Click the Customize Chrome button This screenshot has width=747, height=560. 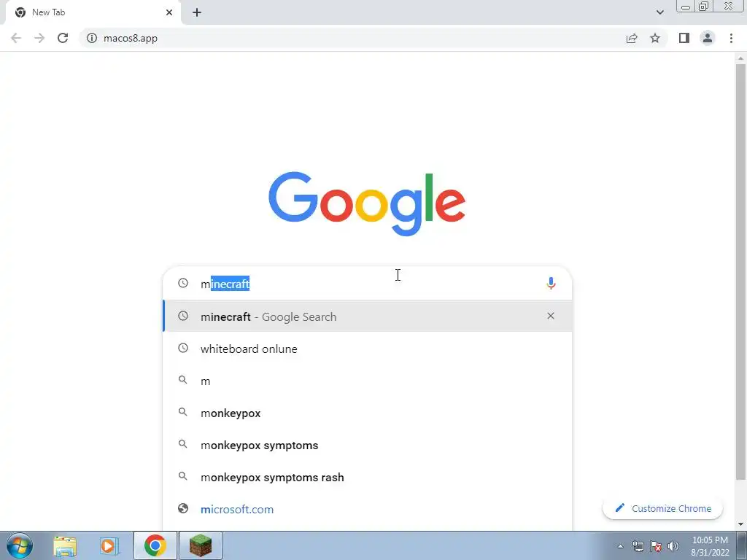point(662,508)
